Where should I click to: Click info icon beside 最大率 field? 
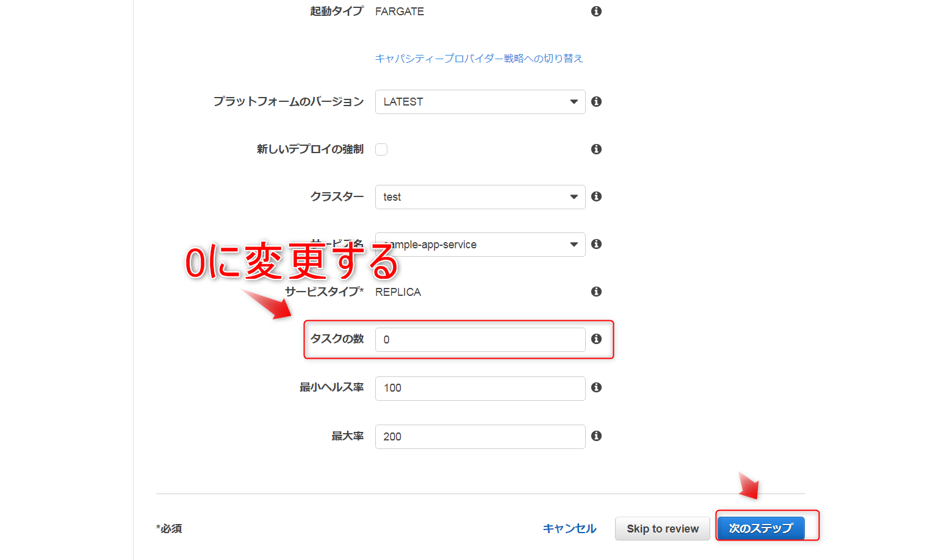coord(596,436)
